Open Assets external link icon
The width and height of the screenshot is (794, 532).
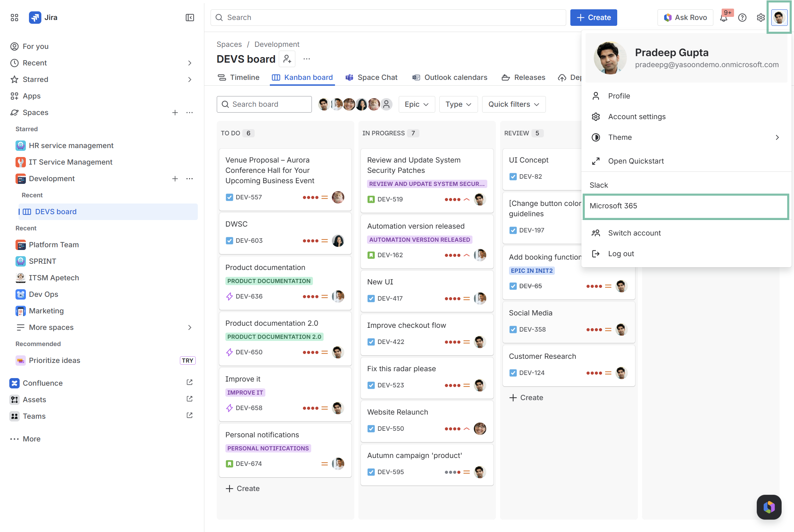pyautogui.click(x=190, y=399)
